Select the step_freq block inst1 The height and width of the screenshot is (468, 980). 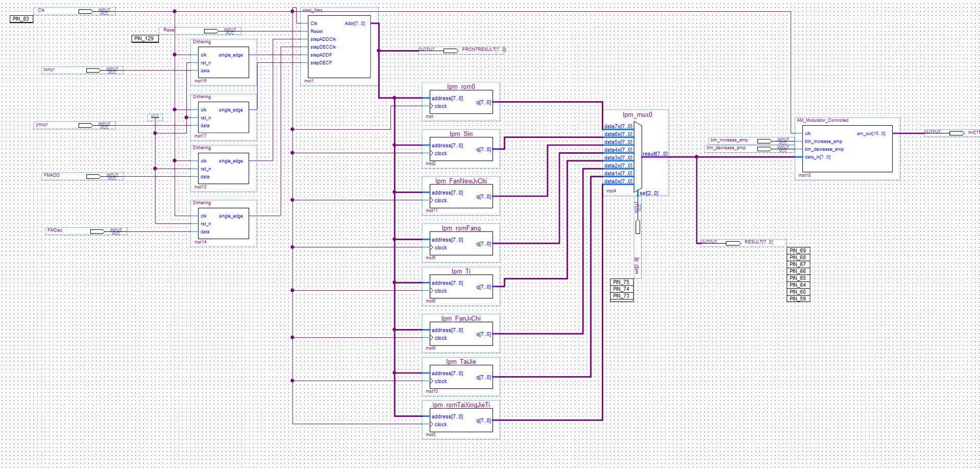point(339,46)
